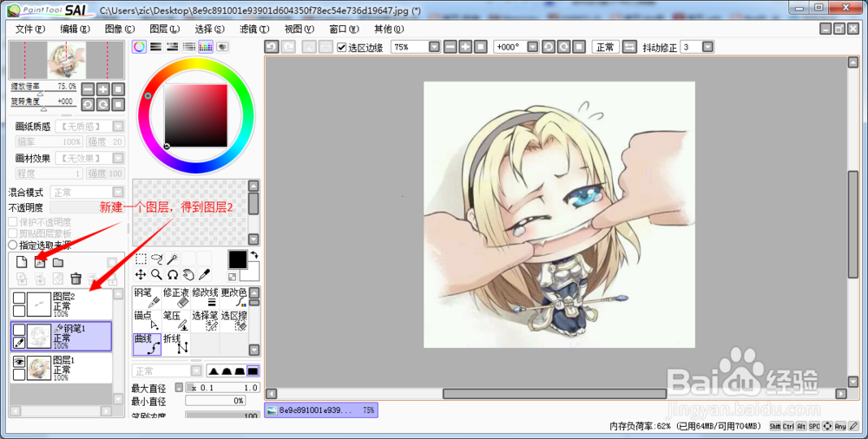
Task: Open the 混合模式 blend mode dropdown
Action: click(x=118, y=192)
